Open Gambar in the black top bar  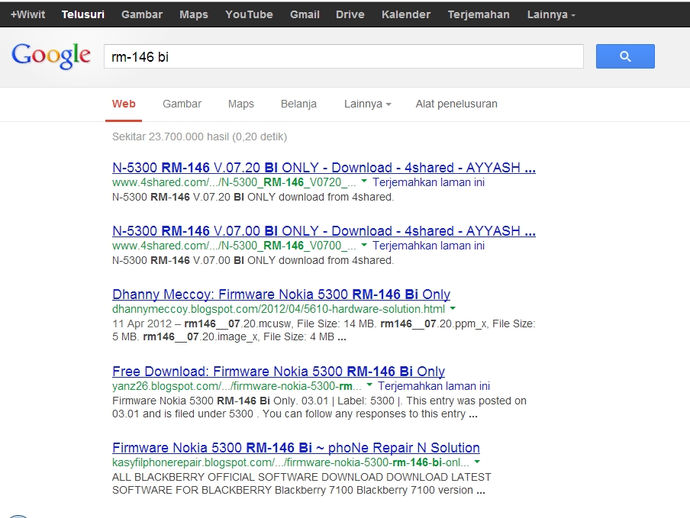[x=142, y=15]
